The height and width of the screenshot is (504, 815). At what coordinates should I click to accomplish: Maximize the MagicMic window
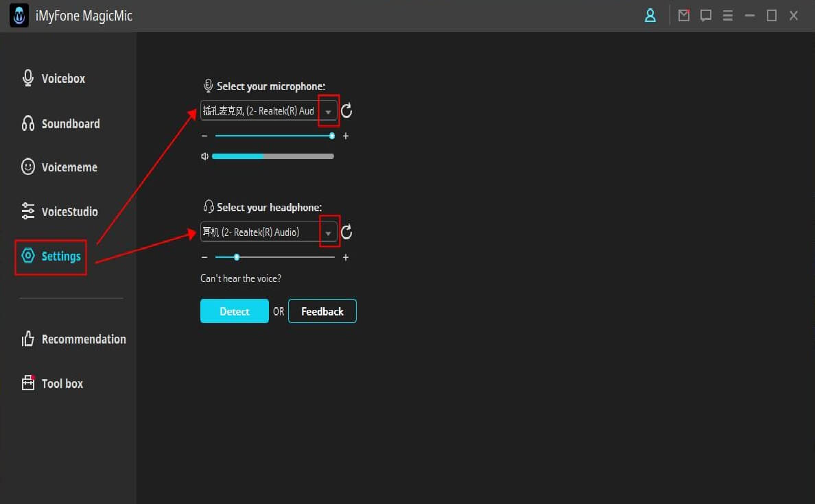(x=771, y=16)
